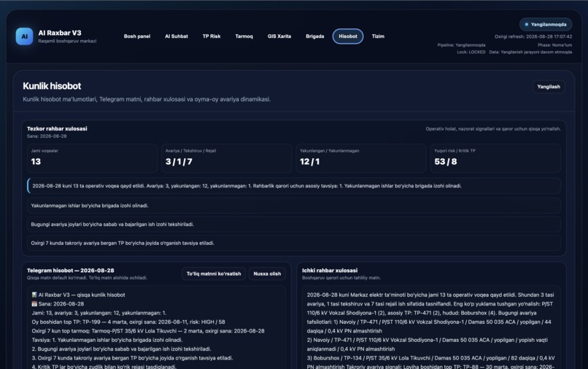This screenshot has height=369, width=588.
Task: Click the Ichki rahbar xulosasi heading
Action: 330,271
